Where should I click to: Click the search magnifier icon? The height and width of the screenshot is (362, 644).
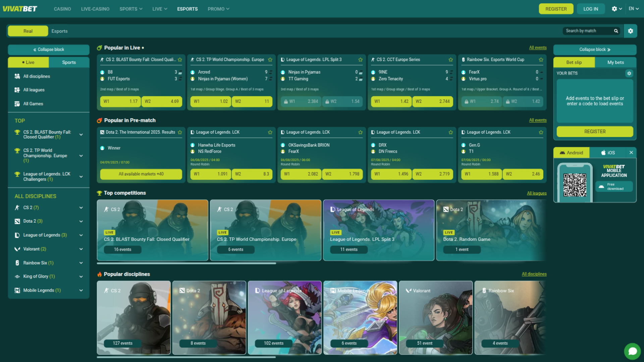pyautogui.click(x=616, y=31)
